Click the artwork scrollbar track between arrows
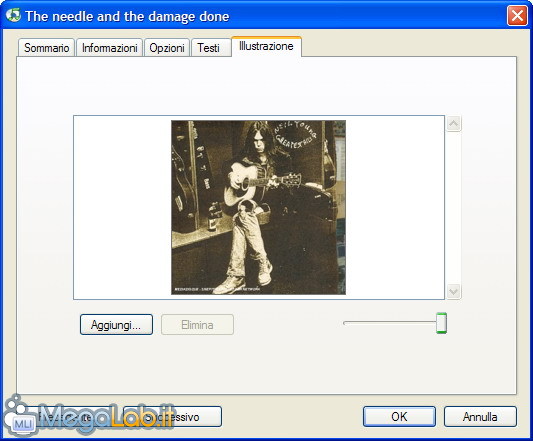 click(x=453, y=207)
